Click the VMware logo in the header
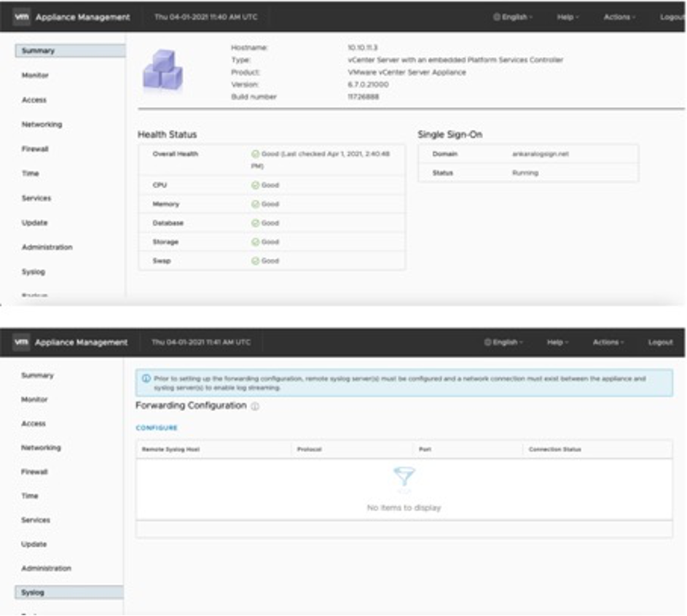The image size is (687, 616). [20, 15]
